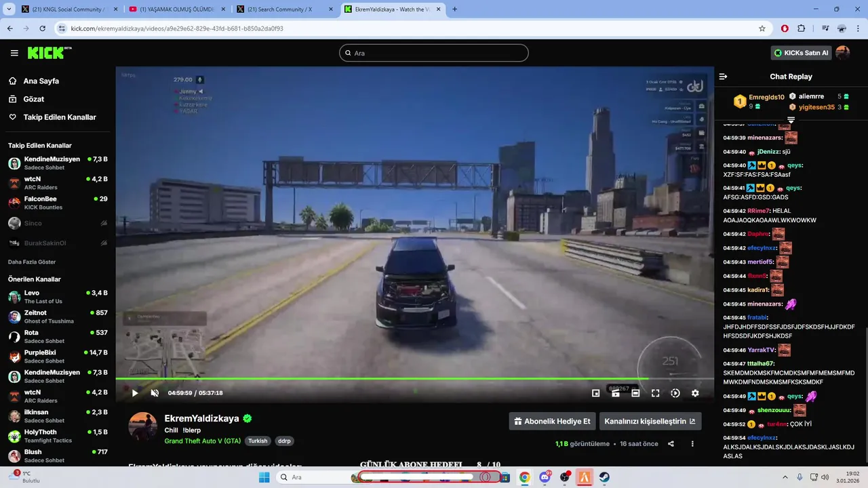Viewport: 868px width, 488px height.
Task: Open the tab search dropdown
Action: 8,9
